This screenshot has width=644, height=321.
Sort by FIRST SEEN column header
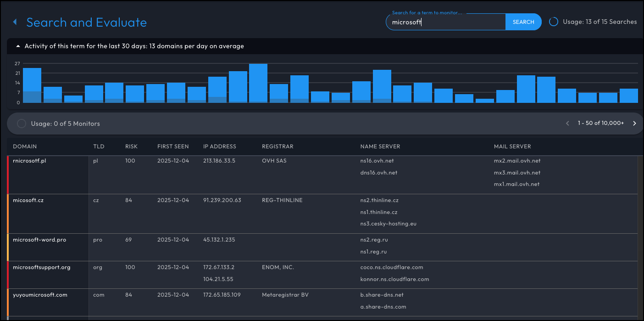pyautogui.click(x=173, y=146)
